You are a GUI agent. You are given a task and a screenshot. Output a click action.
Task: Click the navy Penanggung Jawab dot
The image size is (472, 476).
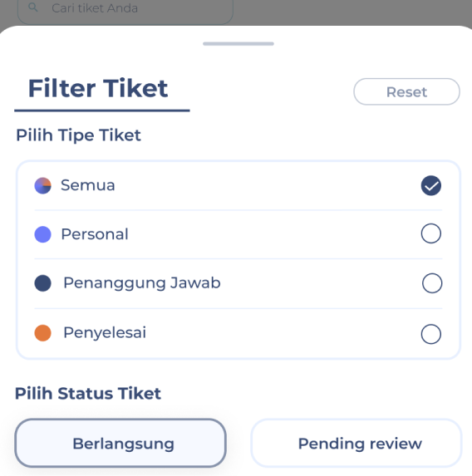coord(43,283)
